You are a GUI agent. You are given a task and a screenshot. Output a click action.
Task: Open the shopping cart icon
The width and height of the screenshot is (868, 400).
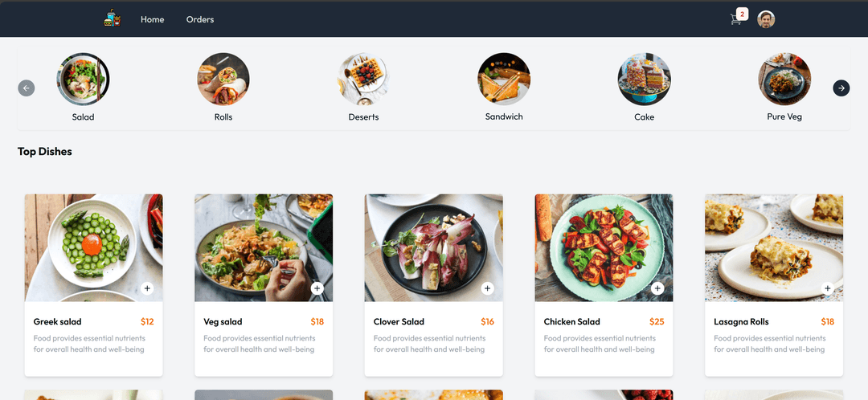735,19
